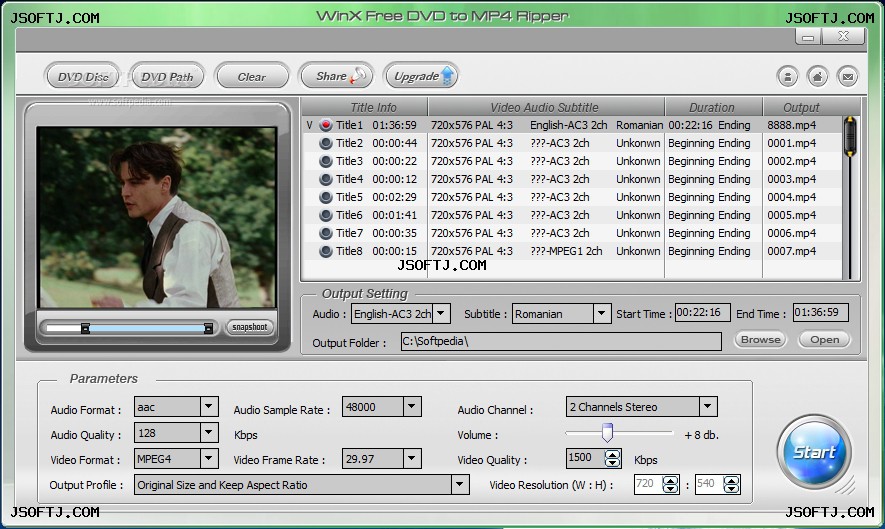Click the Start Time field
Image resolution: width=885 pixels, height=529 pixels.
click(x=703, y=312)
